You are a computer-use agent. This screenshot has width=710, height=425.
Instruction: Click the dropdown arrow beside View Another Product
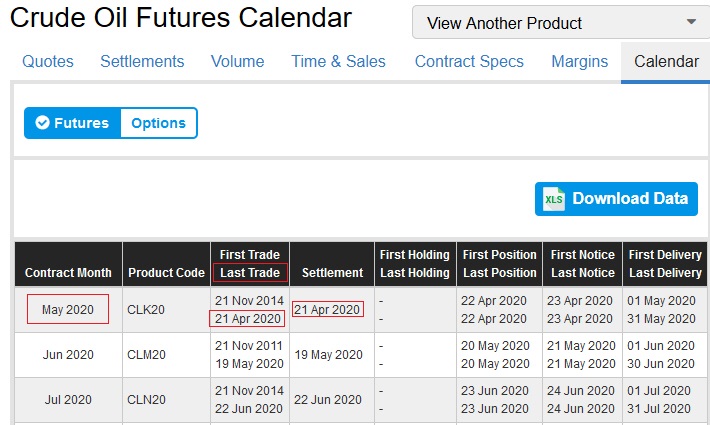click(691, 22)
